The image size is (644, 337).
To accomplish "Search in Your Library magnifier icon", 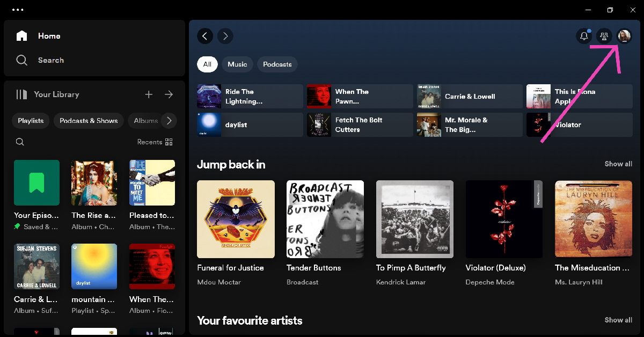I will point(20,142).
